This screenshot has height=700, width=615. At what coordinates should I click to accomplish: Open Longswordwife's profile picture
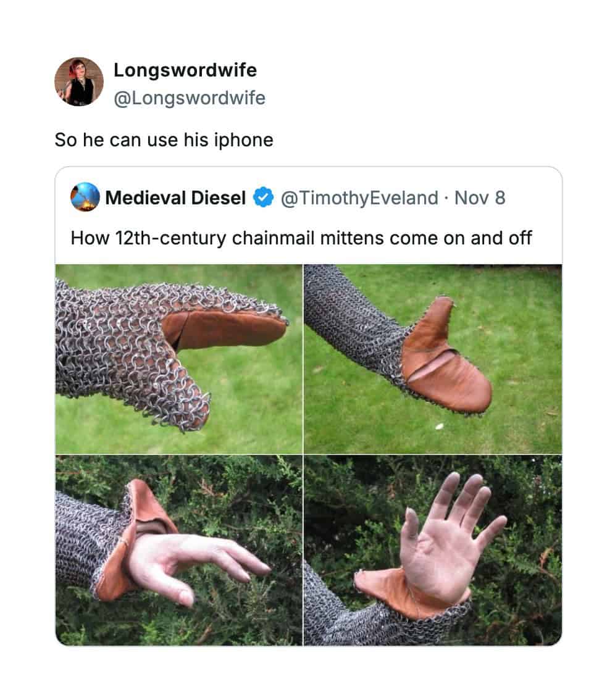pos(79,82)
